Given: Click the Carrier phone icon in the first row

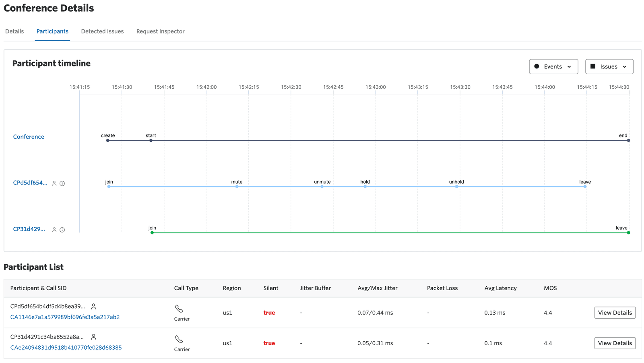Looking at the screenshot, I should [x=180, y=308].
